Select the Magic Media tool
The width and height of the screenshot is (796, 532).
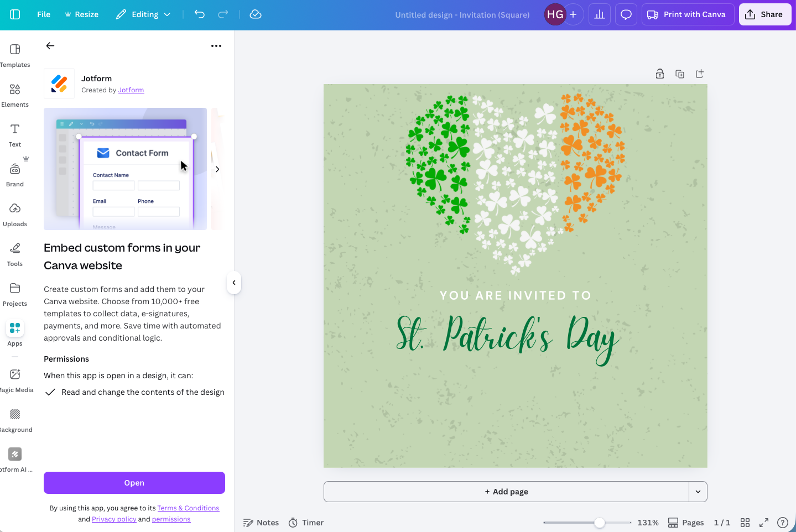coord(15,379)
